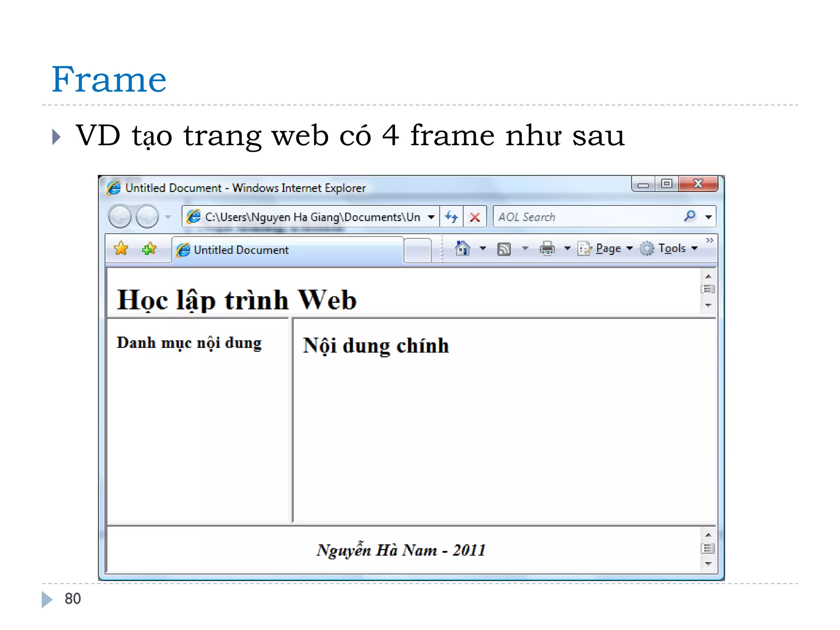Minimize the Internet Explorer window
840x630 pixels.
pos(643,184)
